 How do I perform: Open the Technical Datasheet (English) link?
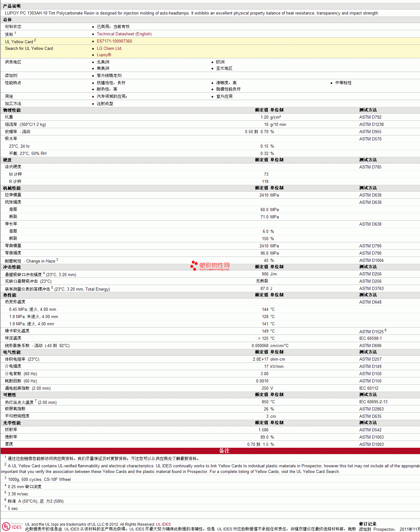click(x=124, y=34)
